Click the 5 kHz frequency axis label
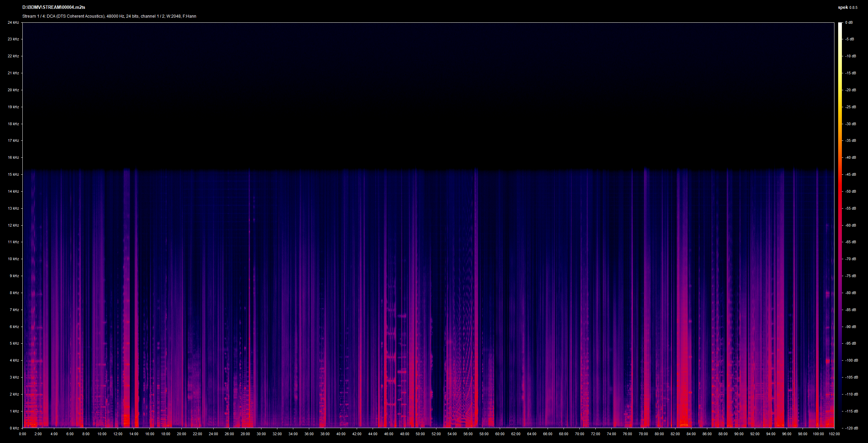The image size is (868, 443). point(14,343)
